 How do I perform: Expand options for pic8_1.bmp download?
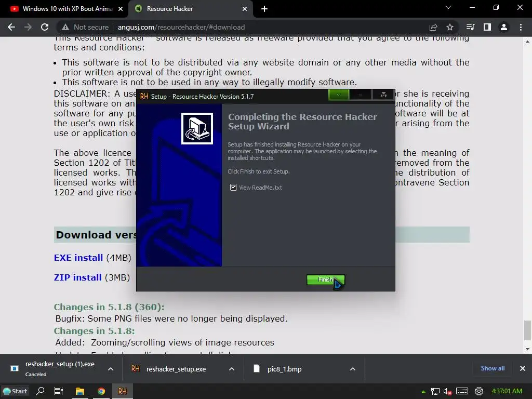point(353,369)
